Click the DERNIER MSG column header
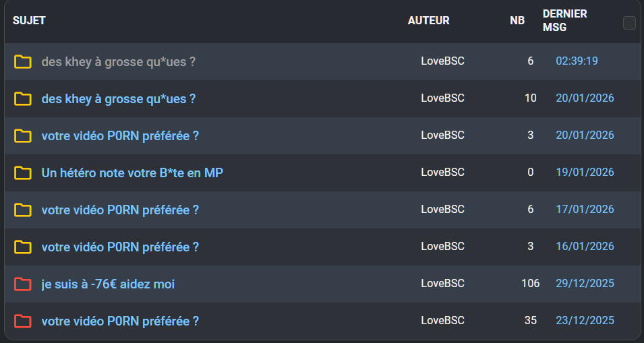Screen dimensions: 644x343 click(564, 21)
